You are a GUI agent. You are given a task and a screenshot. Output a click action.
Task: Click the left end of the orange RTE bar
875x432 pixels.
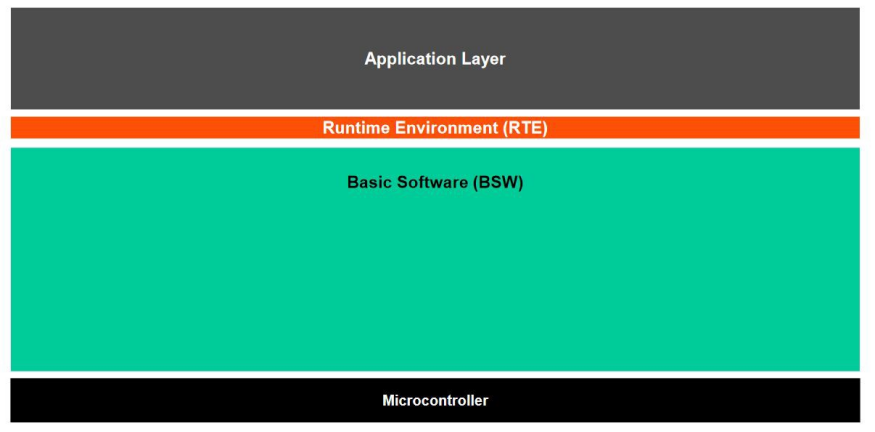pyautogui.click(x=22, y=128)
